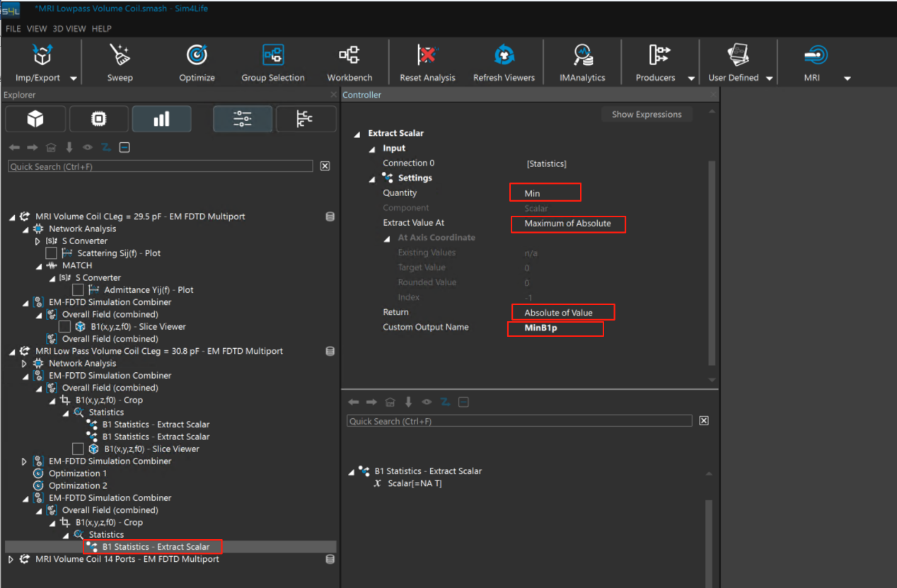Refresh Viewers from the toolbar
The width and height of the screenshot is (897, 588).
click(x=504, y=56)
